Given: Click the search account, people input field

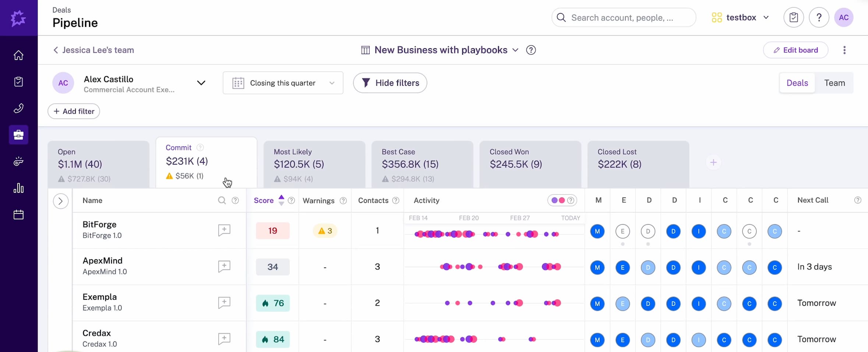Looking at the screenshot, I should pyautogui.click(x=624, y=17).
